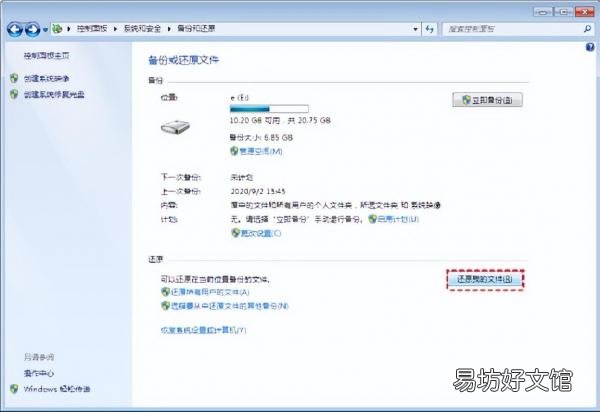Open 更改设置(C) link

coord(261,233)
